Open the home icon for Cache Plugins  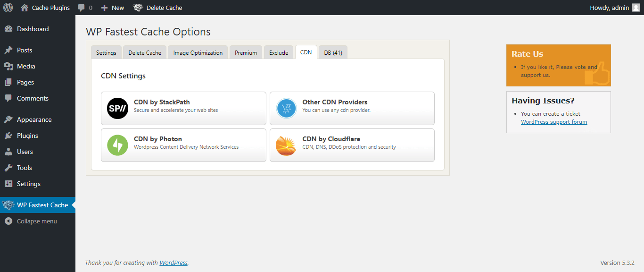coord(25,8)
